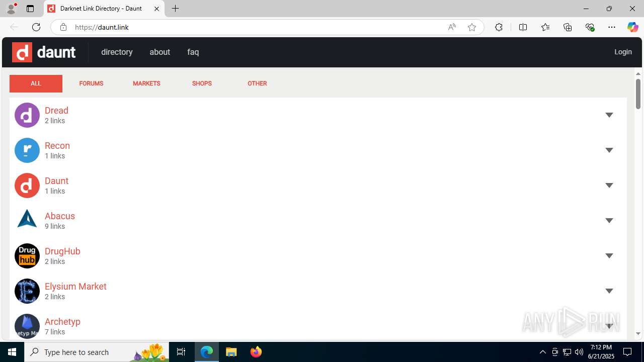Screen dimensions: 644x362
Task: Open Collections icon
Action: 568,27
